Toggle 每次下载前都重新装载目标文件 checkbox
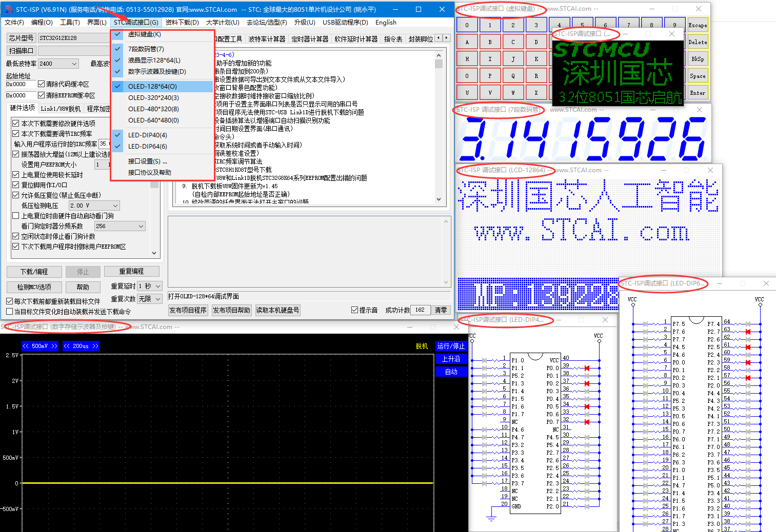776x532 pixels. 9,301
